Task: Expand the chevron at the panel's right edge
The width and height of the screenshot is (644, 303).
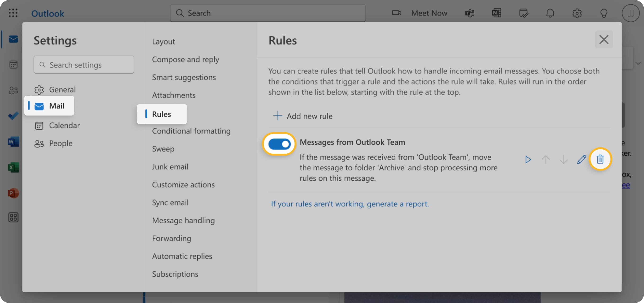Action: point(638,63)
